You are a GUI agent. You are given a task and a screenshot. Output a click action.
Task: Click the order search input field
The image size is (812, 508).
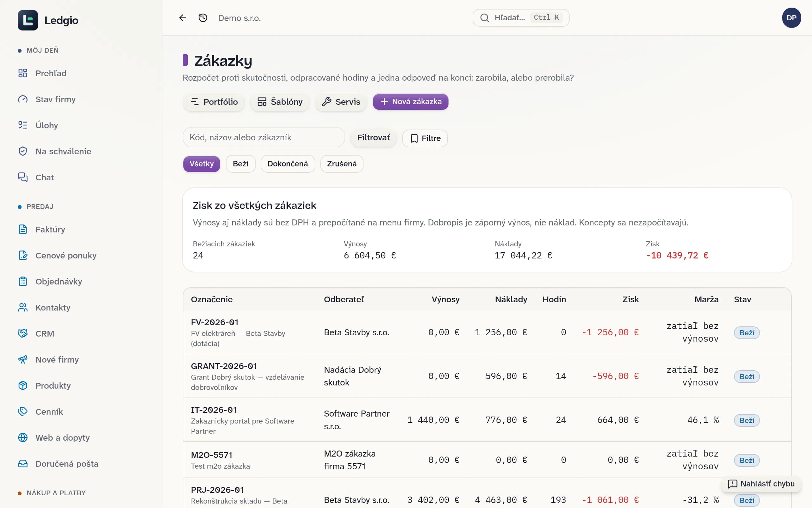(264, 137)
